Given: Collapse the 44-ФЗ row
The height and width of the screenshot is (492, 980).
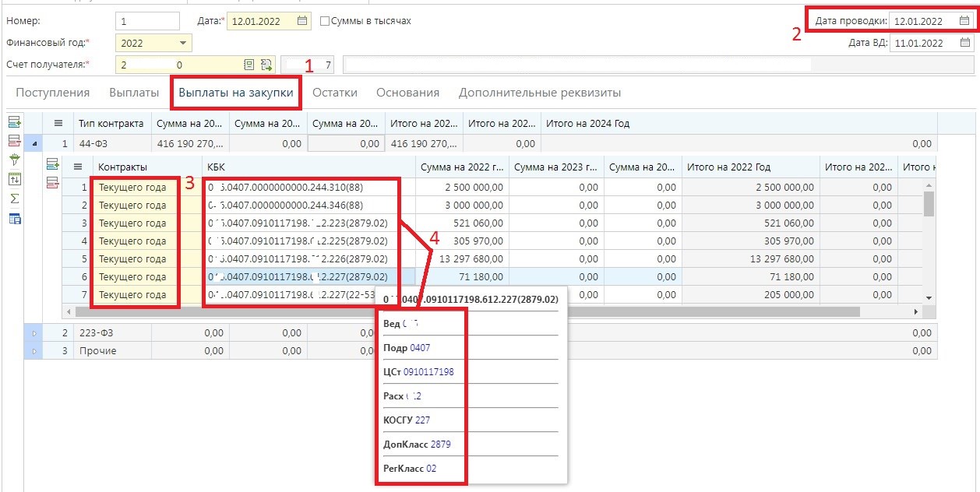Looking at the screenshot, I should (x=33, y=143).
